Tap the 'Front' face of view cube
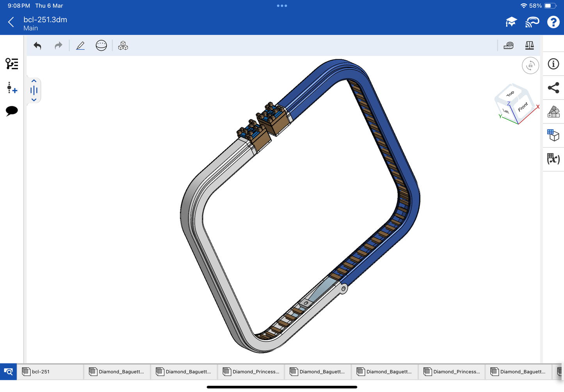 (x=523, y=107)
